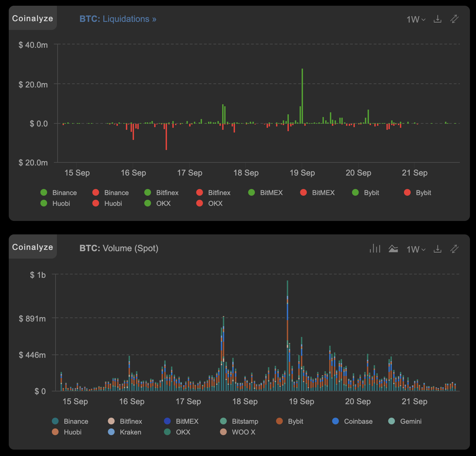Click the Coinalyze logo on Liquidations panel
476x456 pixels.
33,18
